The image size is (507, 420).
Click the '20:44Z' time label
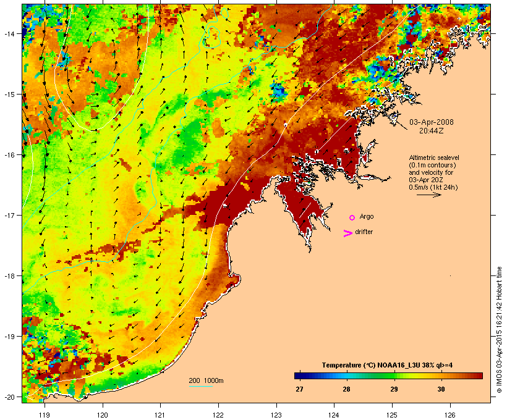click(x=432, y=131)
